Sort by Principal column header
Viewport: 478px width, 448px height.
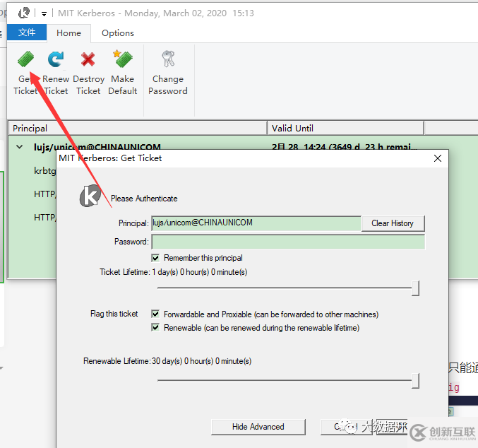[x=138, y=128]
